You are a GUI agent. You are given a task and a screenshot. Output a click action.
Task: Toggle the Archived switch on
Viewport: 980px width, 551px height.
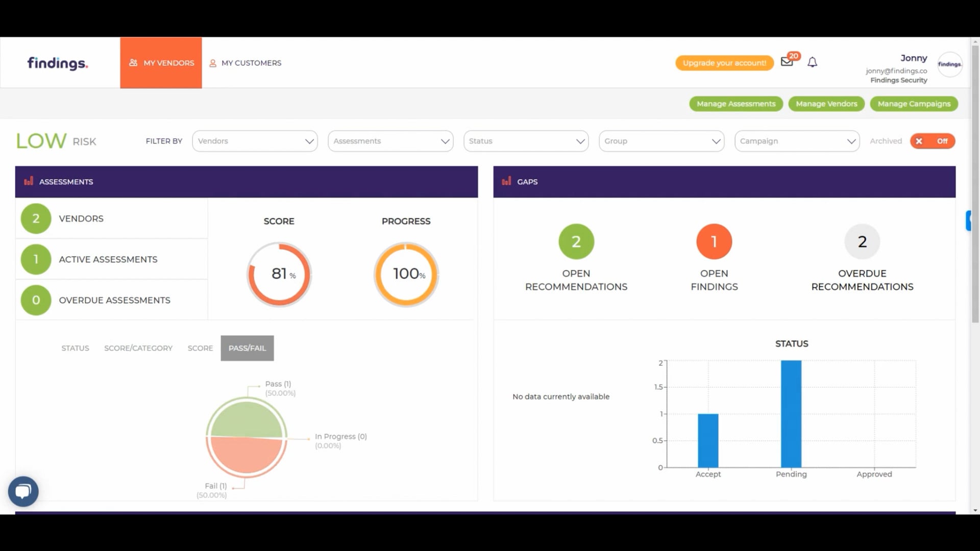point(932,141)
